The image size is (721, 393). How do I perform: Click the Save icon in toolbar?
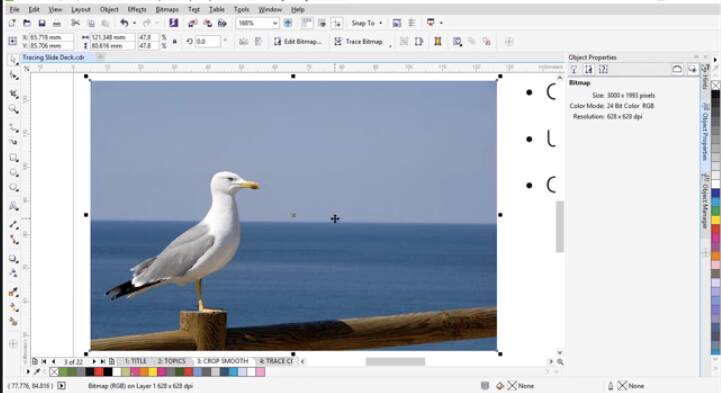pyautogui.click(x=42, y=23)
